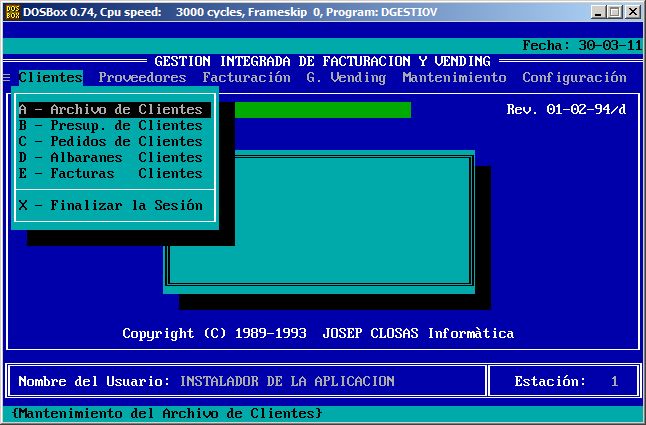Click the DOSBox icon in title bar
The image size is (646, 425).
pos(12,11)
